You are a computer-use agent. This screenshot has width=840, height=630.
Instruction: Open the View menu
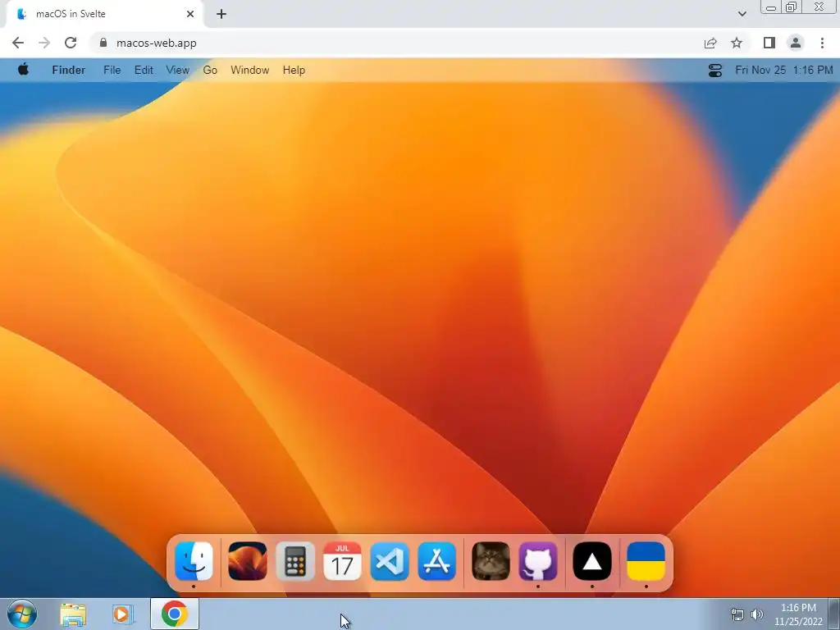pyautogui.click(x=177, y=71)
